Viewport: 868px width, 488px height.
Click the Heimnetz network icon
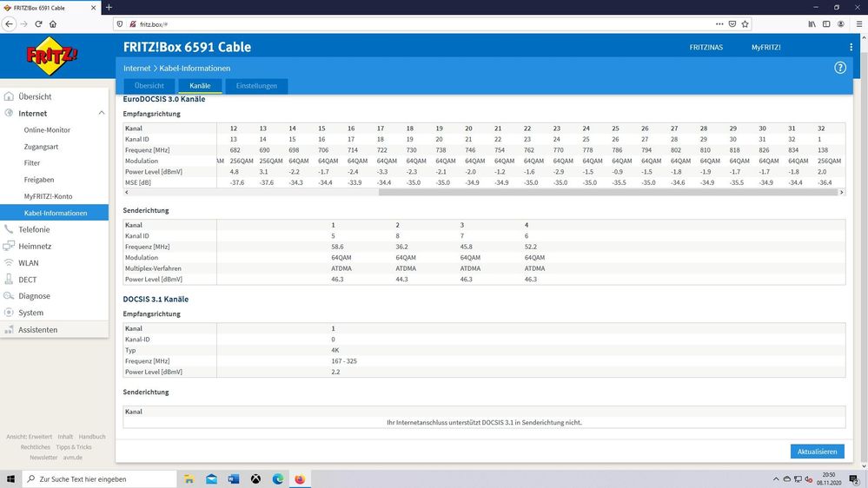pos(9,246)
